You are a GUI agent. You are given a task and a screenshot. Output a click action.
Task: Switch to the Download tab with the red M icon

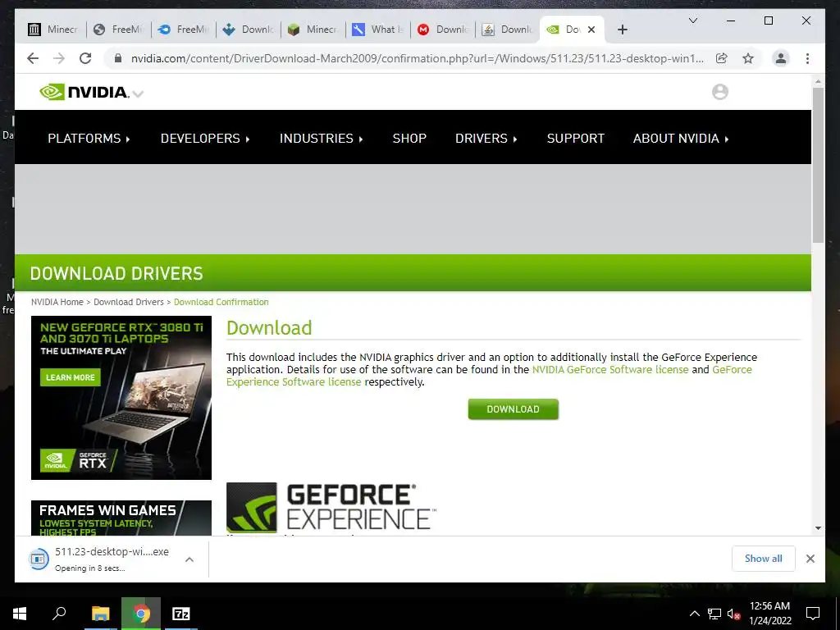[442, 30]
